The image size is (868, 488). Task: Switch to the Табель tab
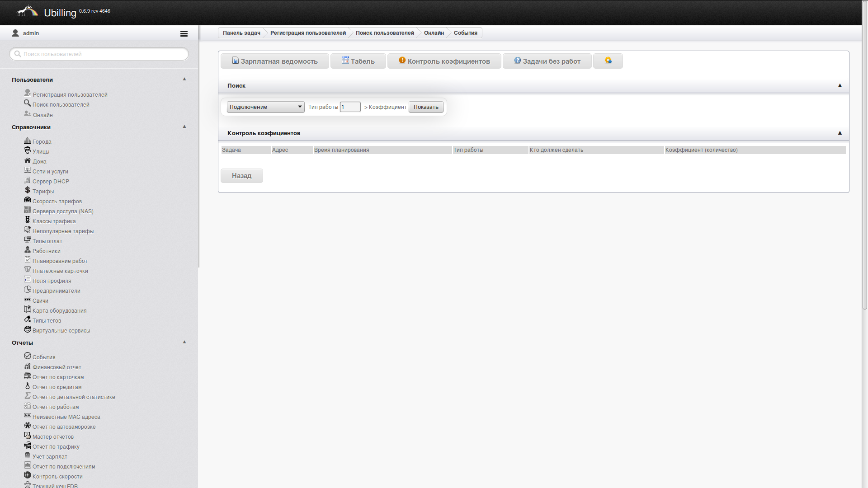[x=358, y=61]
